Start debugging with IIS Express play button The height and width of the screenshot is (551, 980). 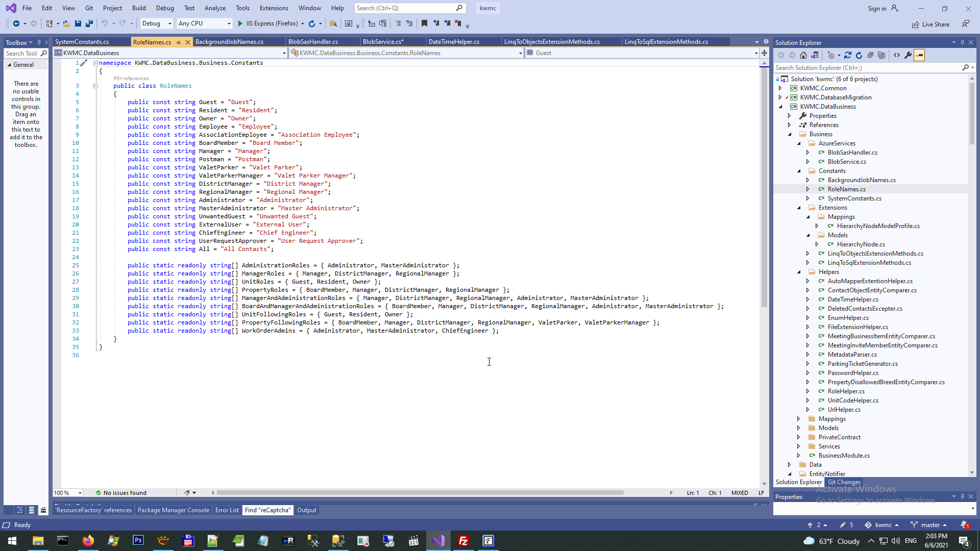coord(240,23)
